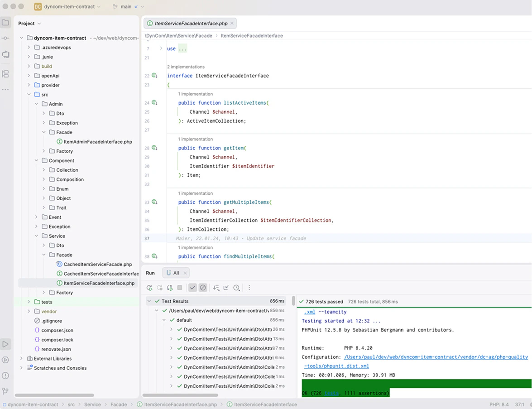The height and width of the screenshot is (409, 532).
Task: Collapse the src folder
Action: pos(29,94)
